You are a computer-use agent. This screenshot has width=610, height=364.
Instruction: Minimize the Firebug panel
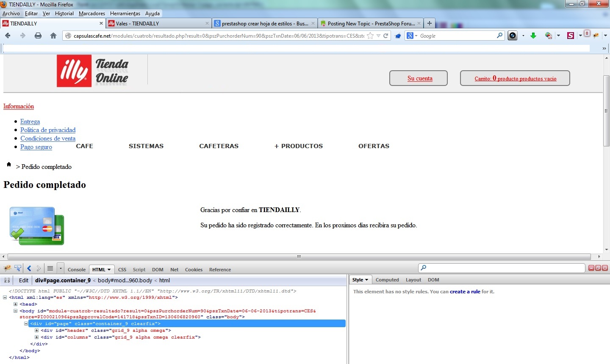(x=591, y=268)
